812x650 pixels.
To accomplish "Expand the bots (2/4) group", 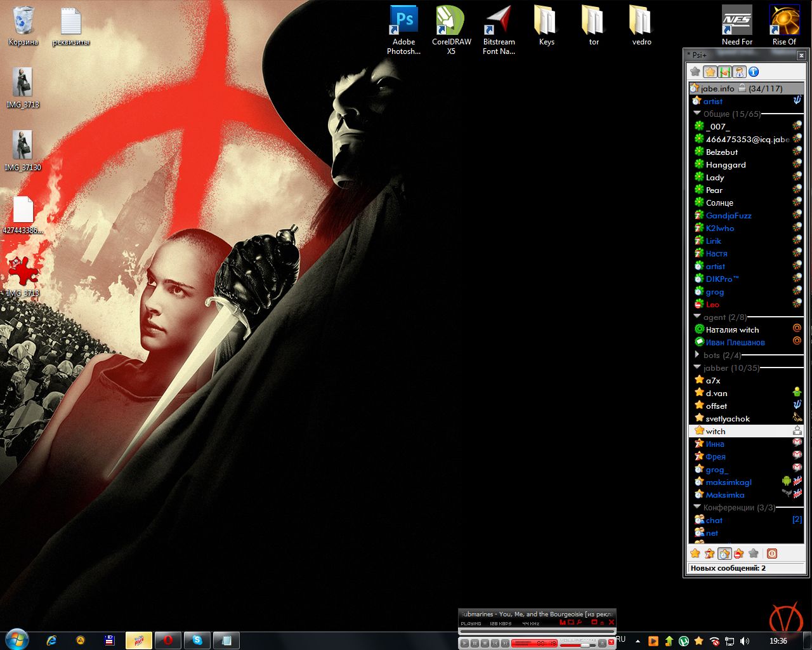I will click(x=697, y=355).
